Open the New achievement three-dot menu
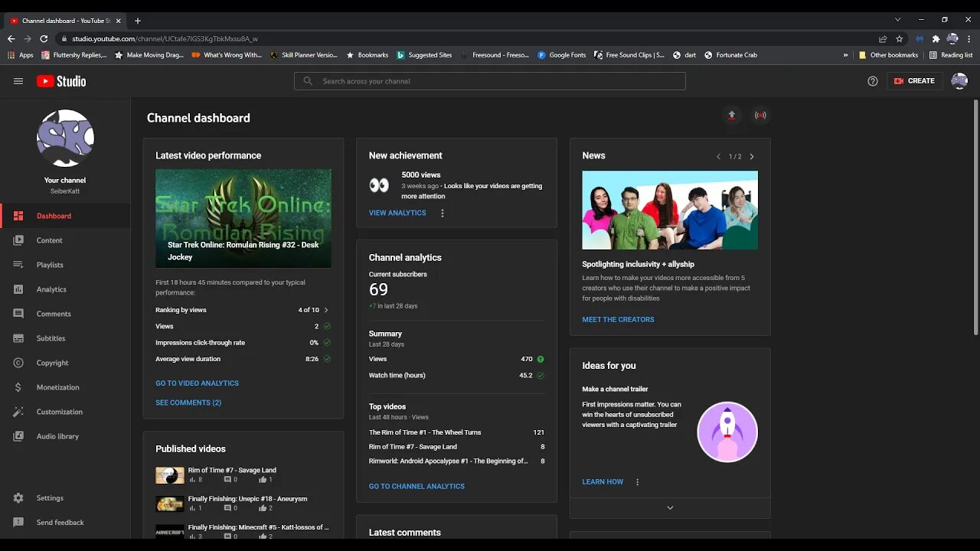 442,214
